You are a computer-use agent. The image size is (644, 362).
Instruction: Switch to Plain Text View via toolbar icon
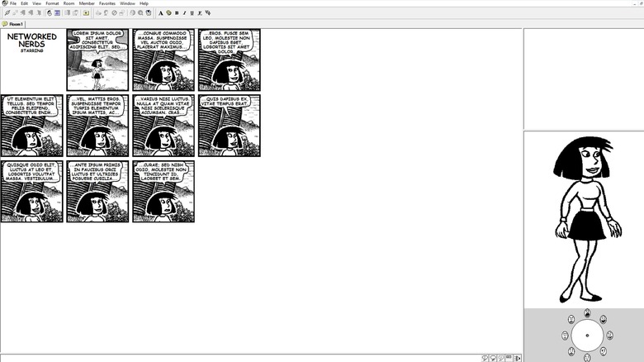pos(57,13)
